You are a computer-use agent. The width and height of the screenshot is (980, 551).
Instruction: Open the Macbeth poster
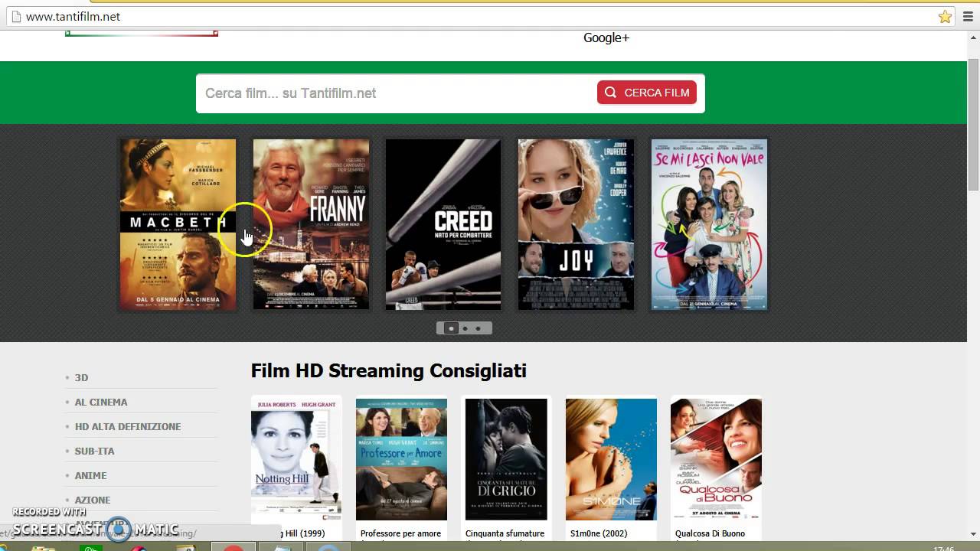tap(178, 224)
